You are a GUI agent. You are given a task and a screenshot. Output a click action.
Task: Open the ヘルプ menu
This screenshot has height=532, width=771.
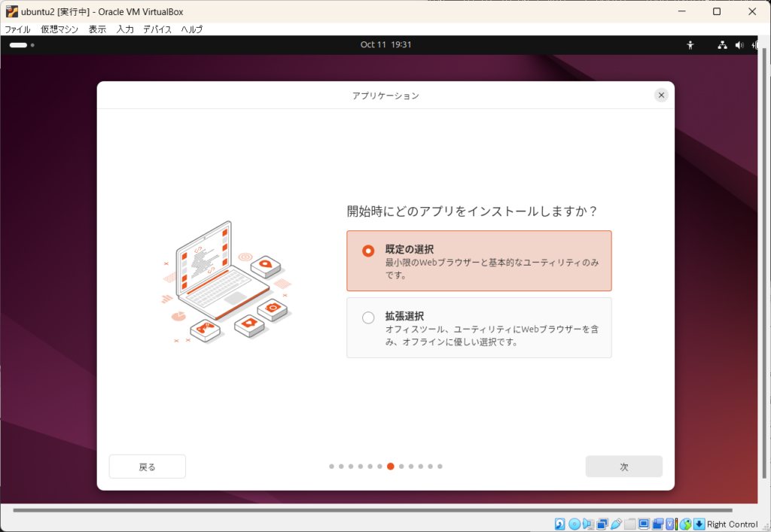pos(192,29)
